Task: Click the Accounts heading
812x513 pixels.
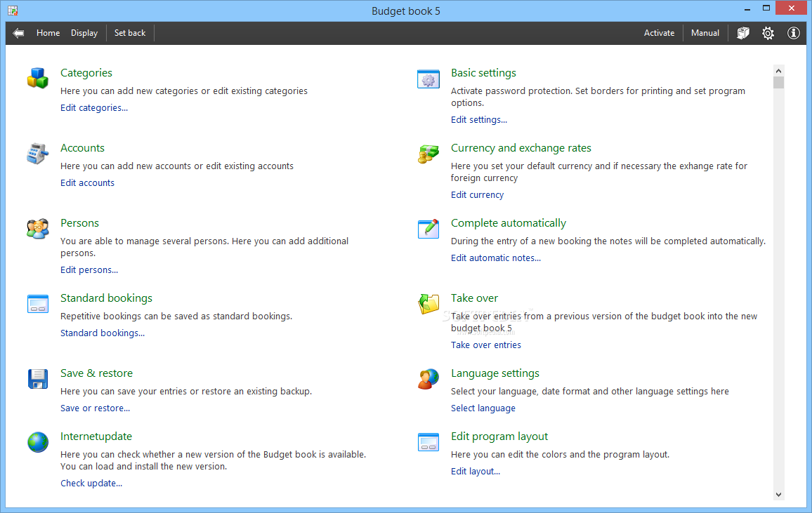Action: pyautogui.click(x=82, y=148)
